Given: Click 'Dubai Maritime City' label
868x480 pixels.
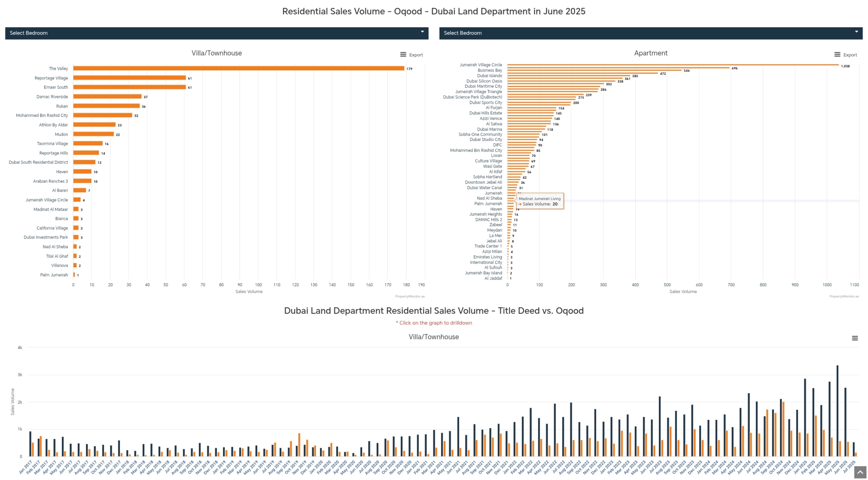Looking at the screenshot, I should click(x=483, y=86).
